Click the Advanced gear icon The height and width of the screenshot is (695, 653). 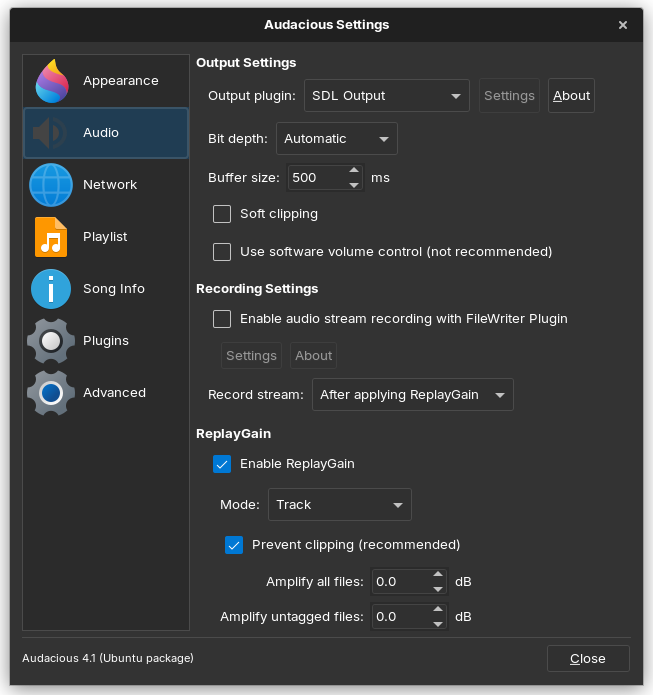[51, 393]
